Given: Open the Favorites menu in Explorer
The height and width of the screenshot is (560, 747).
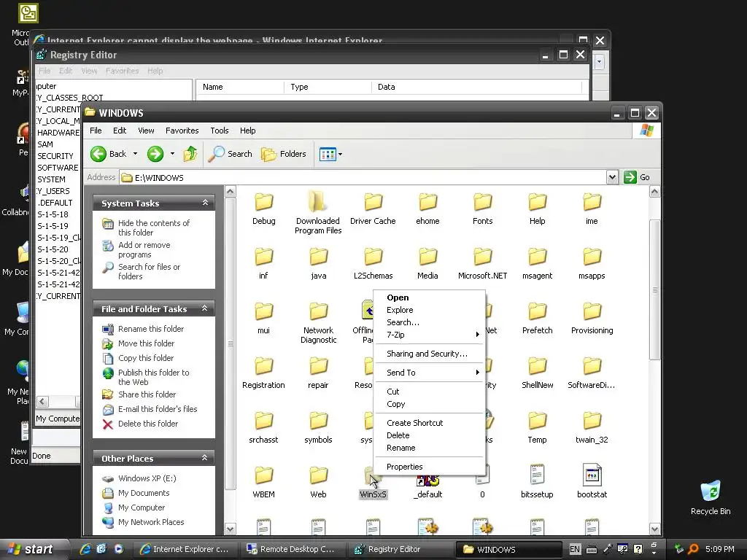Looking at the screenshot, I should (x=182, y=131).
